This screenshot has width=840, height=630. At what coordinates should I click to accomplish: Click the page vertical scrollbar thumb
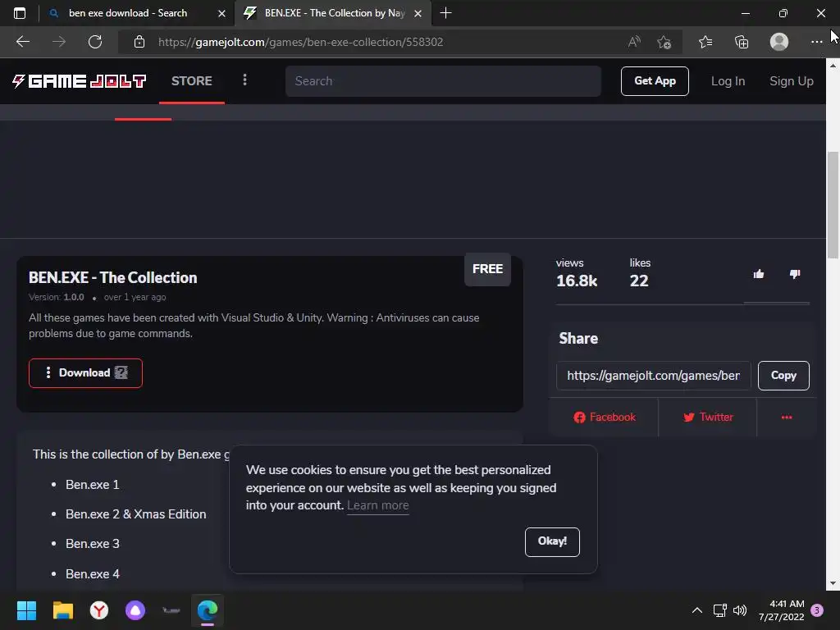pos(833,206)
